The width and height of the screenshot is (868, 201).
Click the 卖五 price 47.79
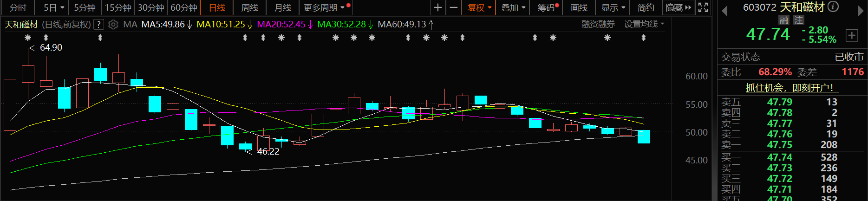[x=780, y=102]
